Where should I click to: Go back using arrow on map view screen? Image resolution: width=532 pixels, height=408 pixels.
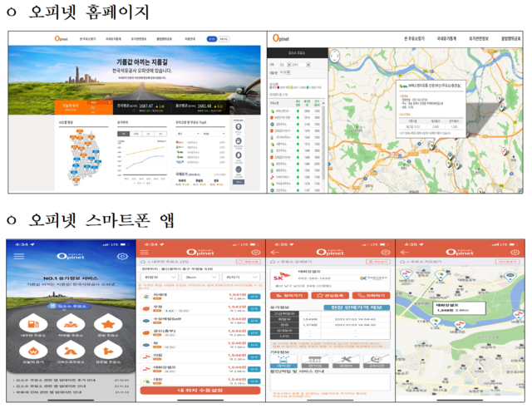(x=405, y=253)
